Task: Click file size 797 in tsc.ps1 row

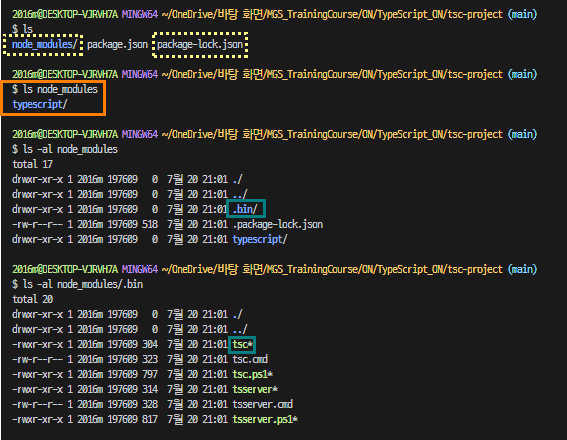Action: pos(150,374)
